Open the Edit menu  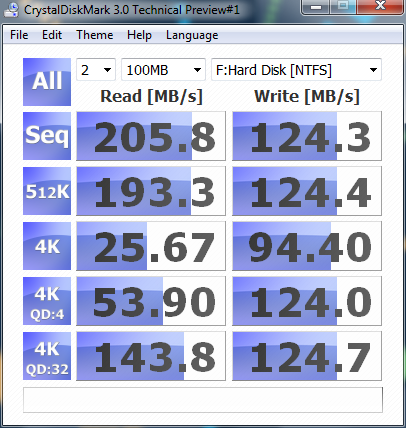[x=52, y=35]
